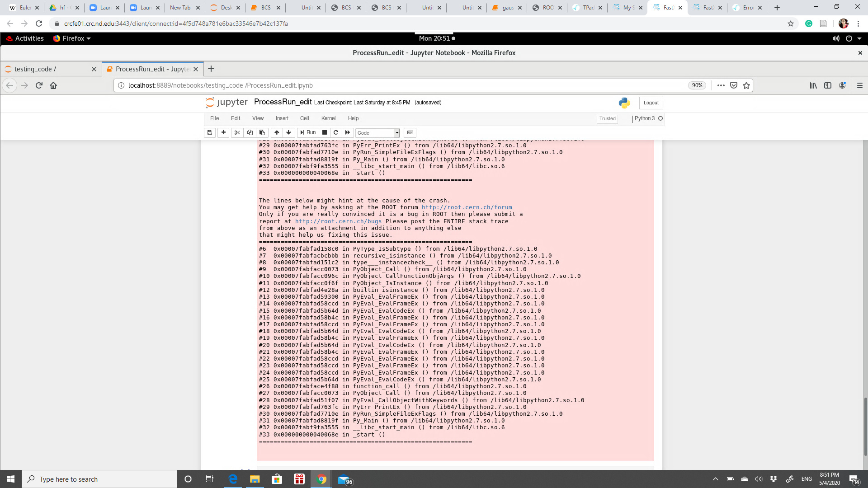This screenshot has height=488, width=868.
Task: Open the Kernel menu
Action: tap(328, 118)
